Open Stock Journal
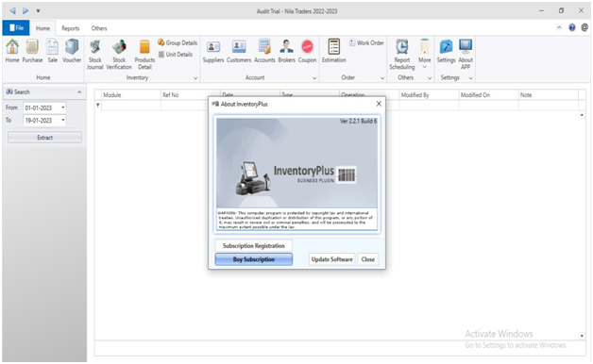This screenshot has width=593, height=364. point(95,55)
